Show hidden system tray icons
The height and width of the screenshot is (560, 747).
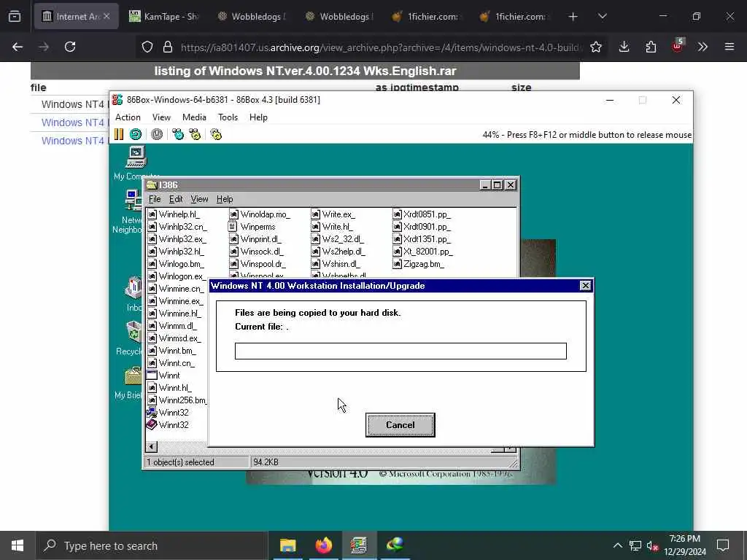[617, 545]
